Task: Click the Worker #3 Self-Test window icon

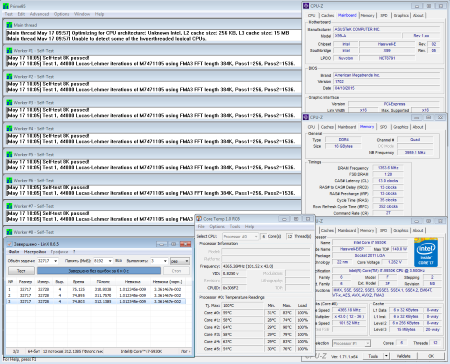Action: [x=9, y=103]
